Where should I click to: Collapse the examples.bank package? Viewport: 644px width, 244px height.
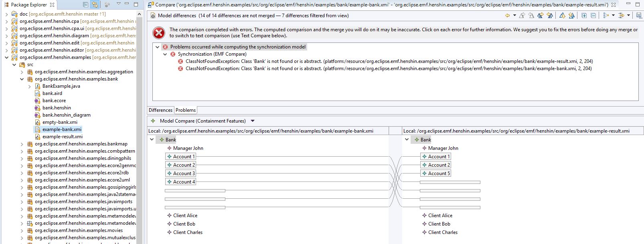[22, 79]
